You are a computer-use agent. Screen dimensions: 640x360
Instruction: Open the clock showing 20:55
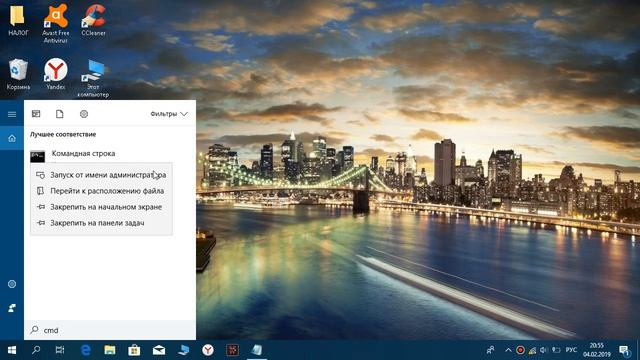597,350
